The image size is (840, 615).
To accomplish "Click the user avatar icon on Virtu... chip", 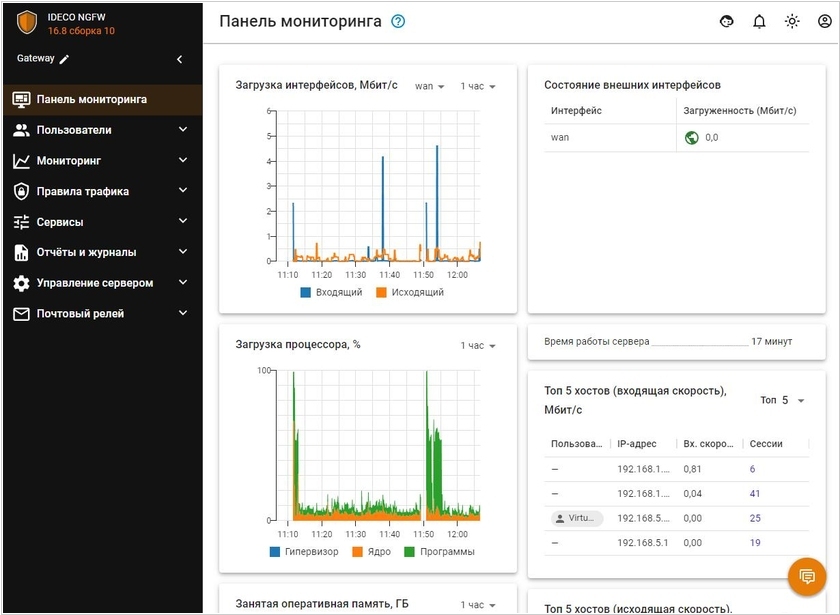I will tap(560, 519).
